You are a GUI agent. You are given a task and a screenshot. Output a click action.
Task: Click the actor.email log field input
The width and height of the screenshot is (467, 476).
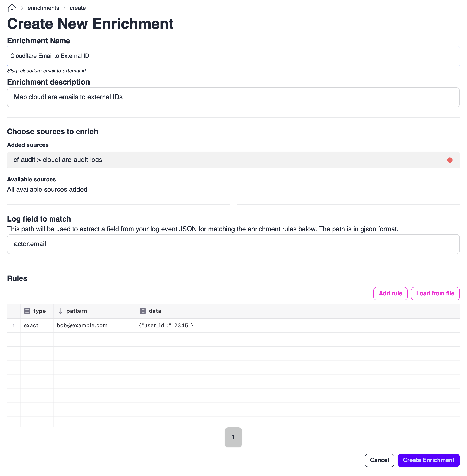pyautogui.click(x=233, y=244)
